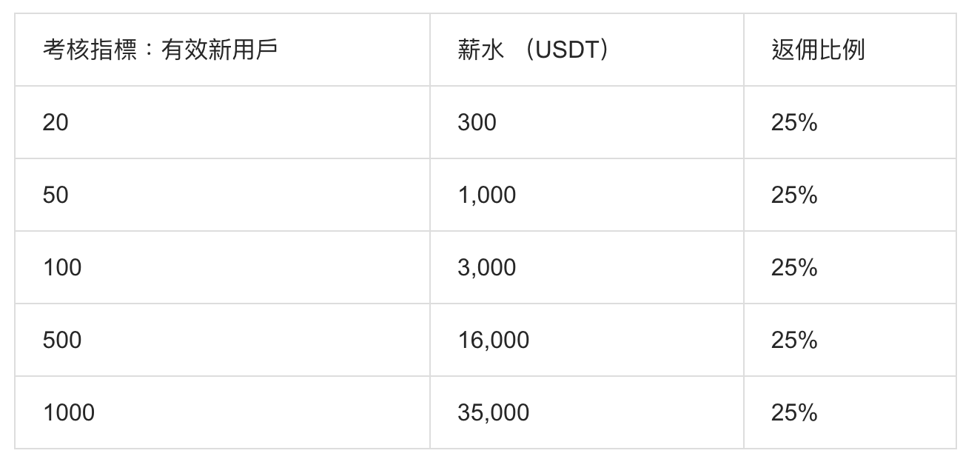Click the 返佣比例 column header

click(850, 50)
